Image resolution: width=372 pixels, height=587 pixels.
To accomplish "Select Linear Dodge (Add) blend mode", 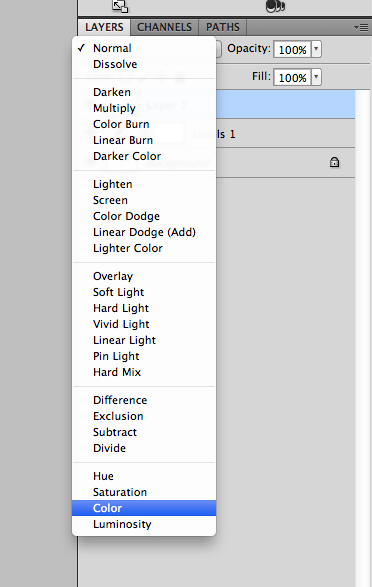I will [x=144, y=232].
